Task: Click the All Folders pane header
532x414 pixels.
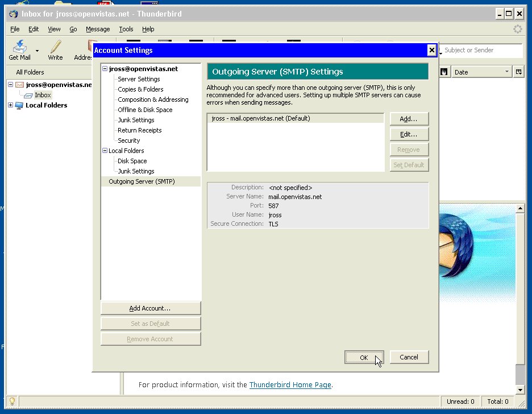Action: tap(49, 72)
